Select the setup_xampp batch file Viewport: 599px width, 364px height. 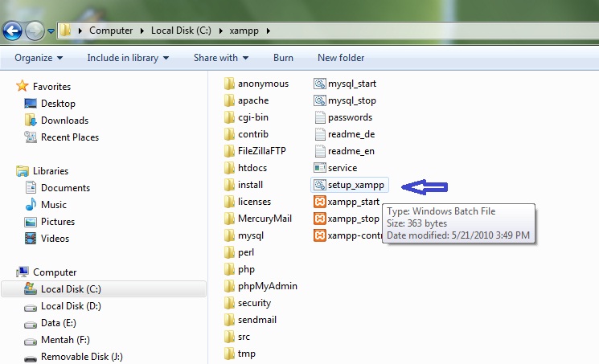coord(350,185)
